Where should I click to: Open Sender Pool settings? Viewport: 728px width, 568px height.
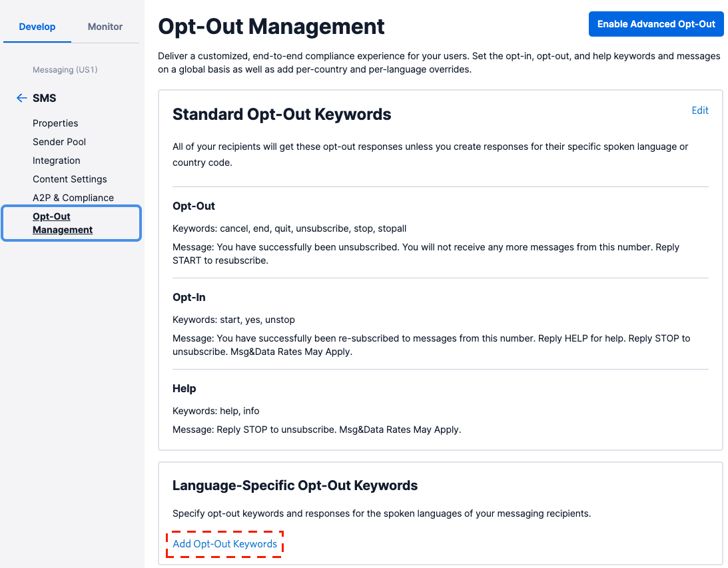[x=59, y=142]
